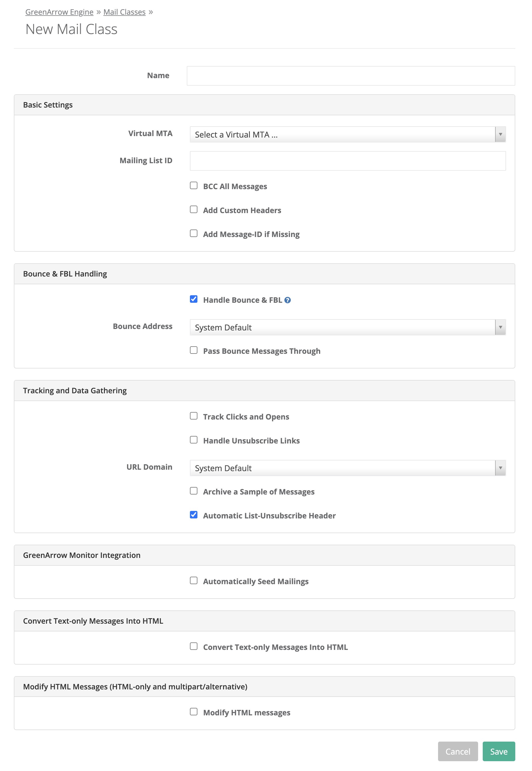This screenshot has height=771, width=532.
Task: Go to GreenArrow Engine breadcrumb link
Action: [59, 12]
